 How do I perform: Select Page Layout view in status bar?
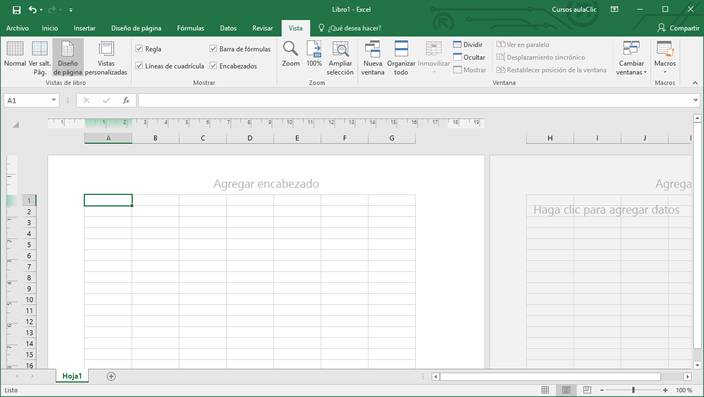click(x=566, y=390)
